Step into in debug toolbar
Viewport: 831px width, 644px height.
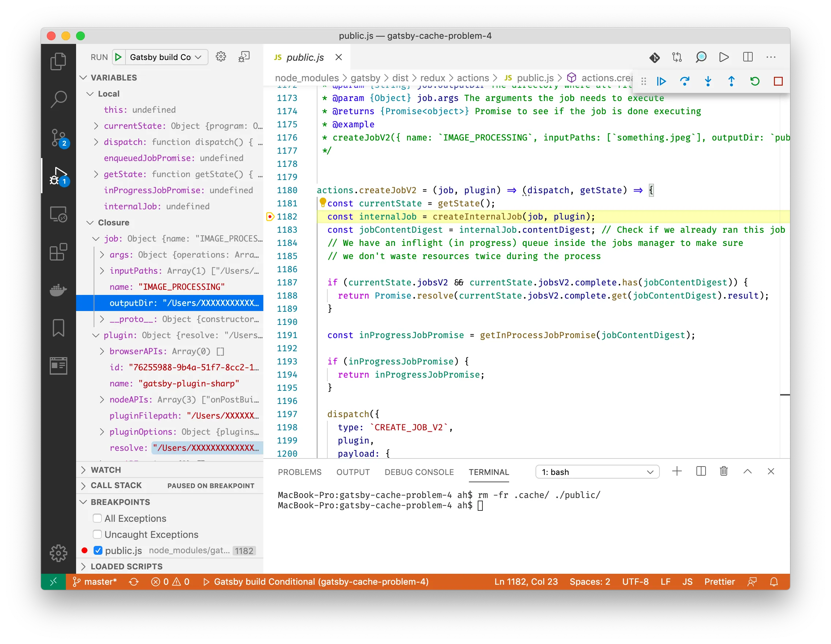pyautogui.click(x=708, y=81)
